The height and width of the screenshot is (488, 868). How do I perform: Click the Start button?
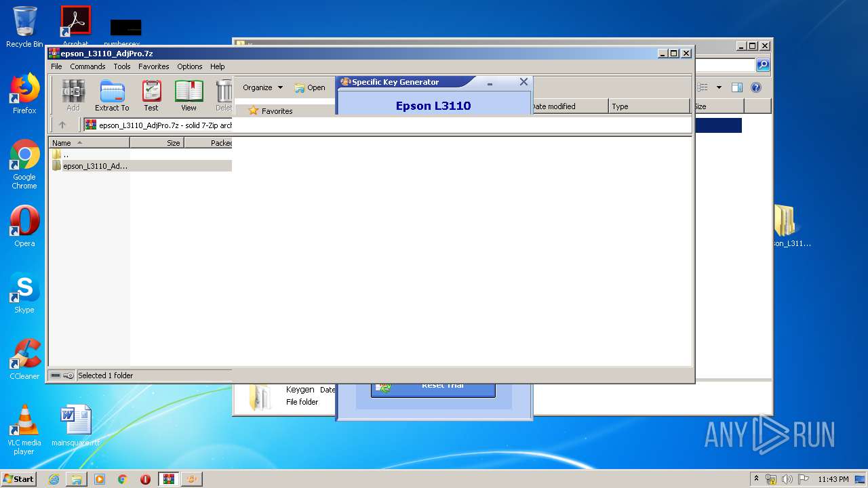pos(18,479)
